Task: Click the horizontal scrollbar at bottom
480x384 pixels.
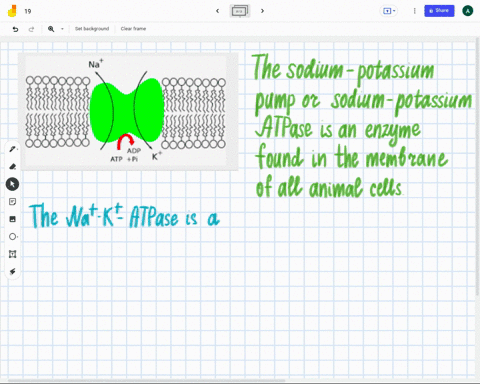Action: (147, 380)
